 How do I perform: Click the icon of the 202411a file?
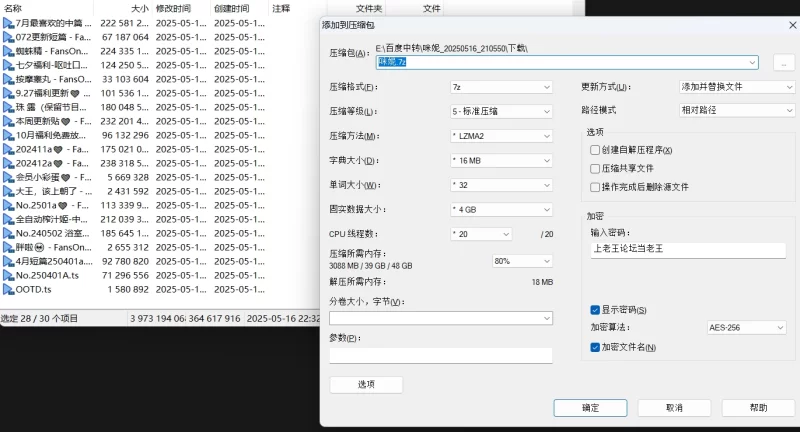point(8,149)
